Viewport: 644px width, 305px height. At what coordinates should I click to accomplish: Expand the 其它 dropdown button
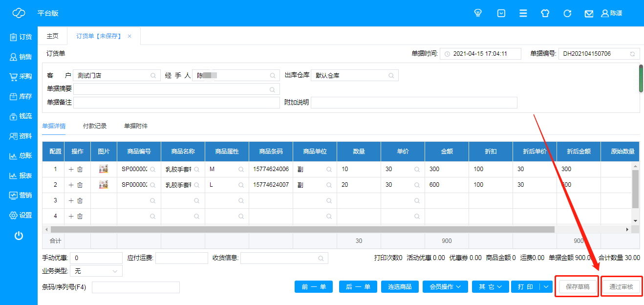(491, 287)
